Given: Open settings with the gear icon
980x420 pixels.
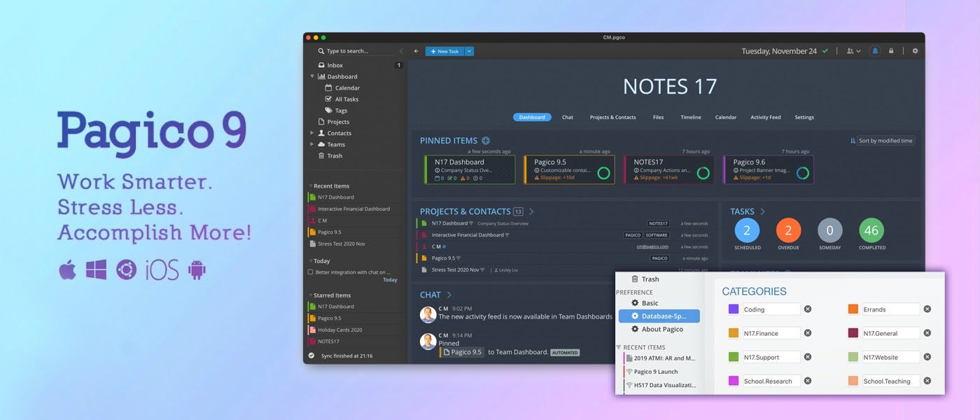Looking at the screenshot, I should point(914,51).
